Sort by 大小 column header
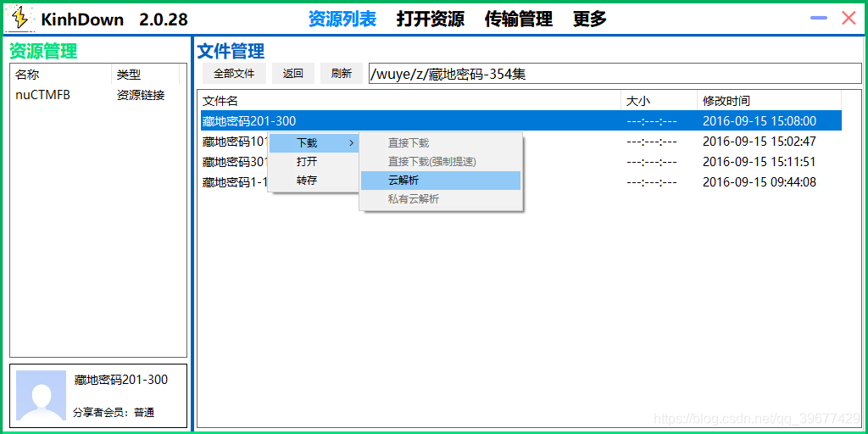868x434 pixels. click(x=659, y=101)
